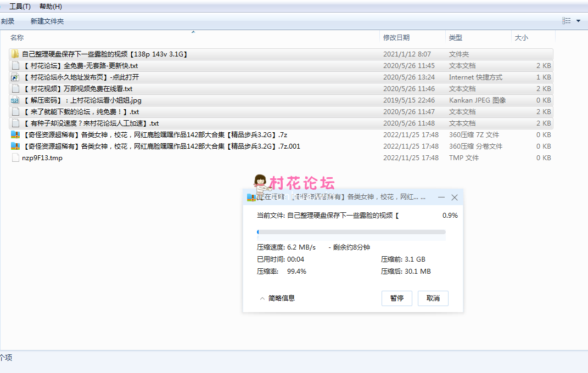Viewport: 588px width, 373px height.
Task: Sort files by 修改日期 column header
Action: click(x=396, y=37)
